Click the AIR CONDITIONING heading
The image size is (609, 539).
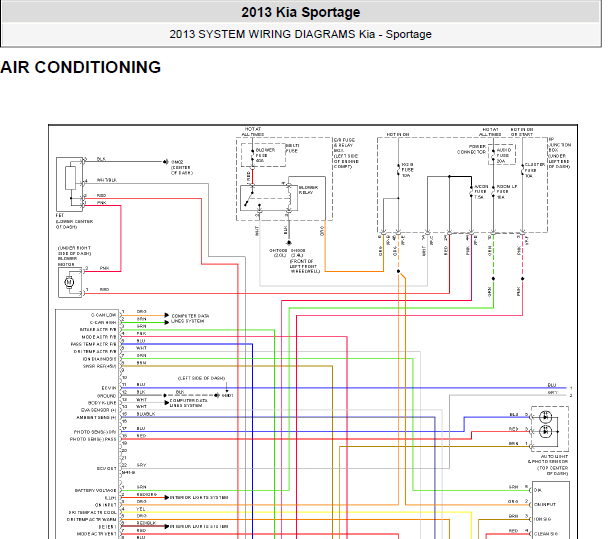(x=80, y=67)
